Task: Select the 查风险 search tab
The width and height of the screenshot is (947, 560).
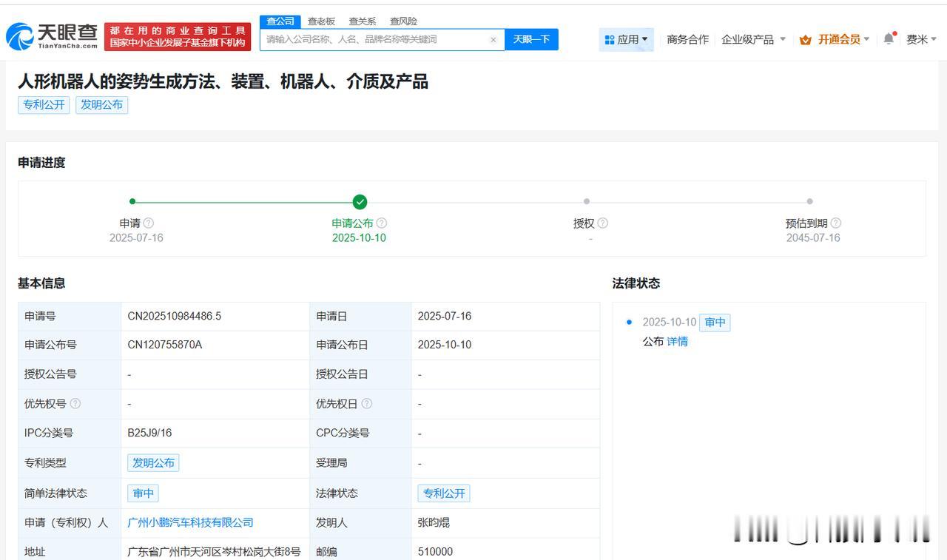Action: (403, 21)
